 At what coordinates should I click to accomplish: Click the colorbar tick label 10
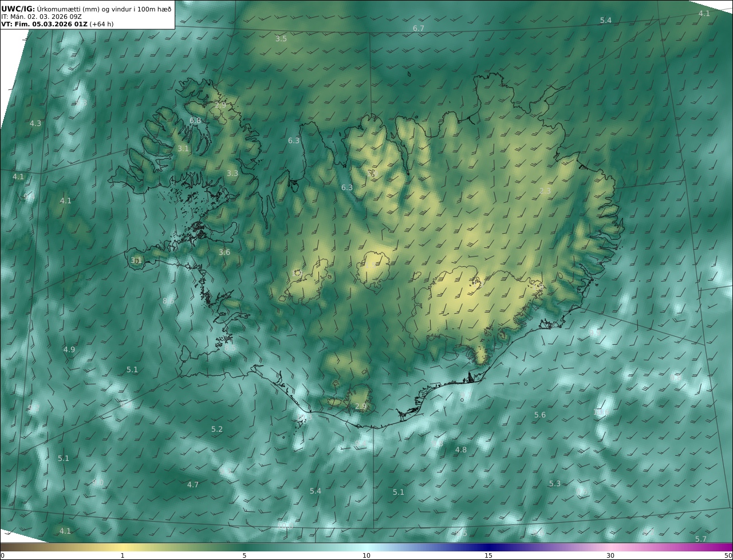coord(366,555)
